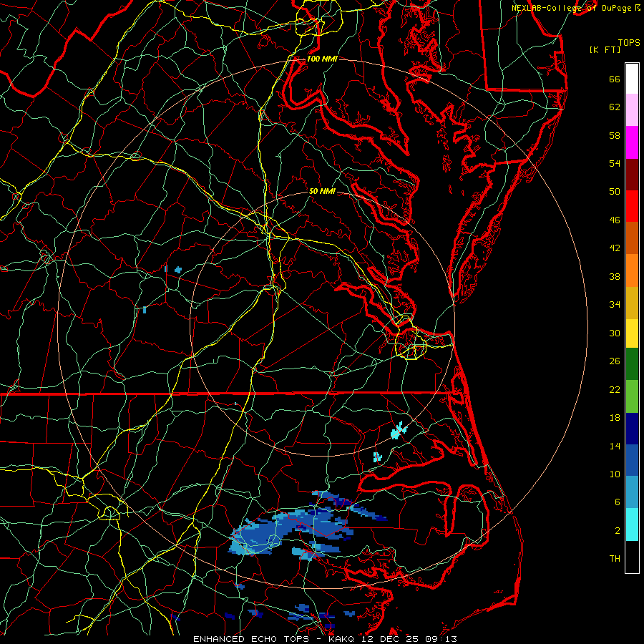
Task: Click the navy band between 18 and 14
Action: click(632, 429)
